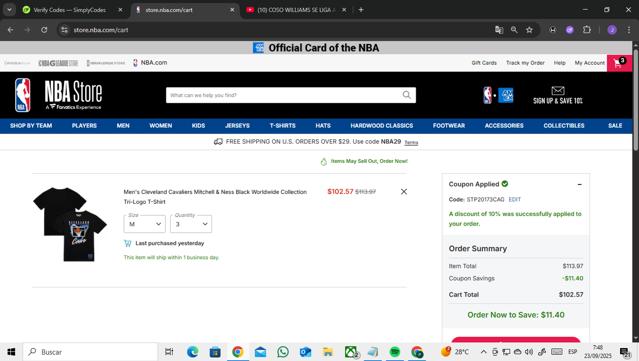Reload the page

click(x=44, y=30)
